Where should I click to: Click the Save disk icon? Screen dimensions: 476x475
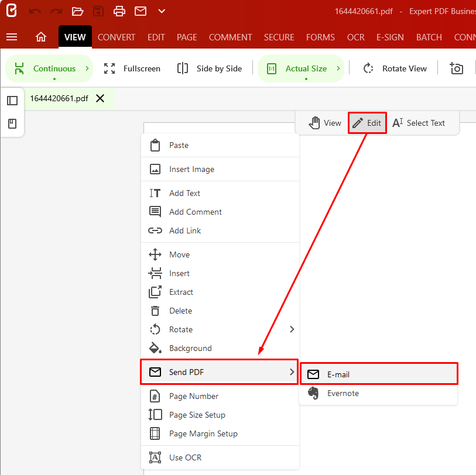[x=98, y=11]
